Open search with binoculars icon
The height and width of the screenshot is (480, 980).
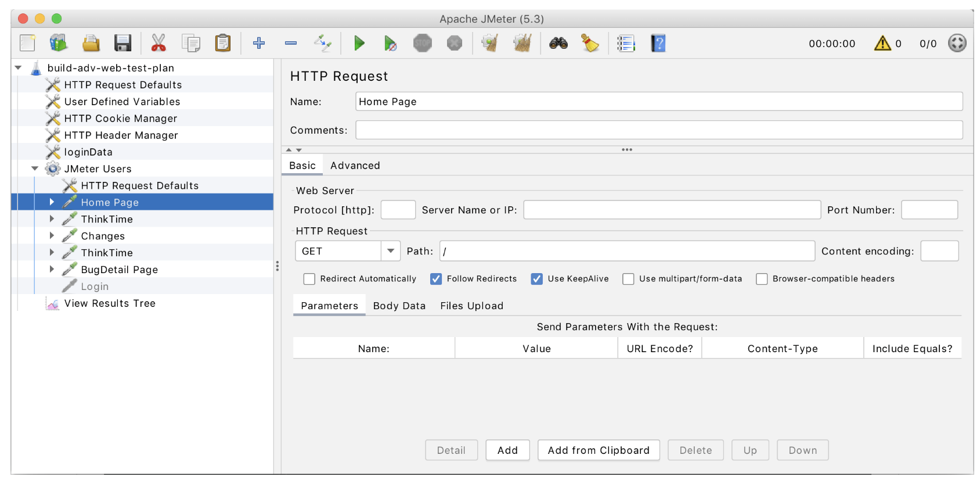pyautogui.click(x=559, y=43)
